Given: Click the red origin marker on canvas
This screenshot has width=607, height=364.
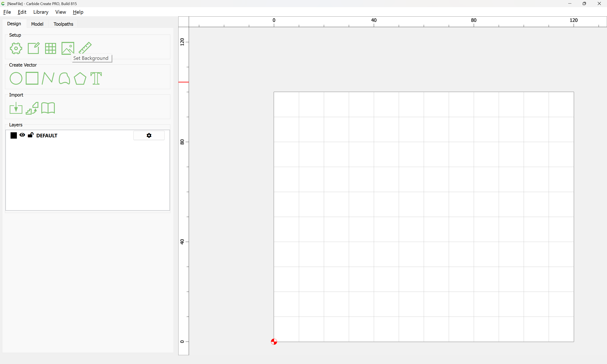Looking at the screenshot, I should (274, 342).
